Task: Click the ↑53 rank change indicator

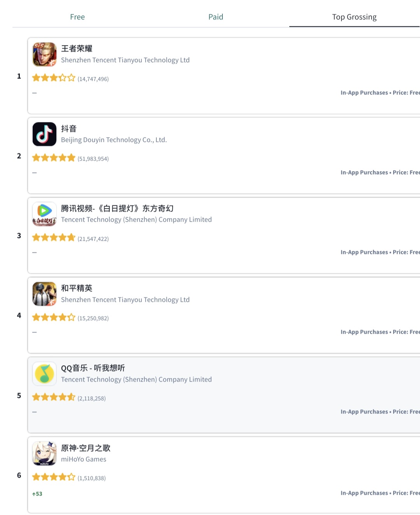Action: click(x=37, y=494)
